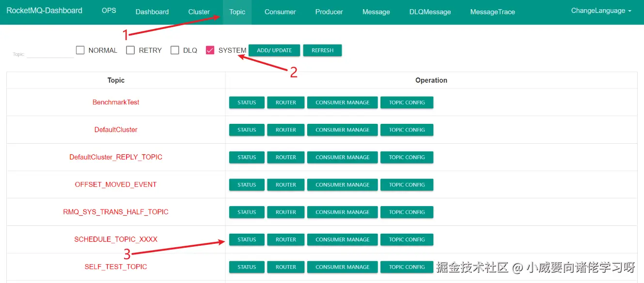The height and width of the screenshot is (283, 644).
Task: View STATUS of DefaultCluster_REPLY_TOPIC
Action: [247, 157]
